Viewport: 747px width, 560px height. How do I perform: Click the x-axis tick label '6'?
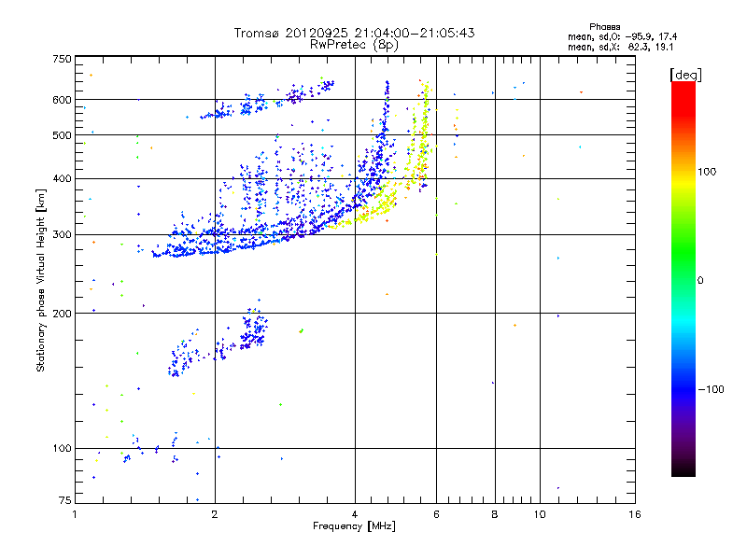coord(436,514)
